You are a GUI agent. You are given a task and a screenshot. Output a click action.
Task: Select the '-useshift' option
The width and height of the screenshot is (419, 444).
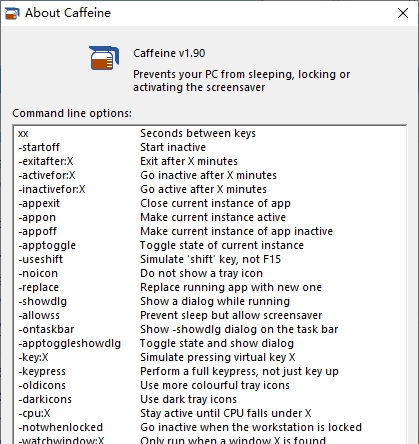(40, 259)
